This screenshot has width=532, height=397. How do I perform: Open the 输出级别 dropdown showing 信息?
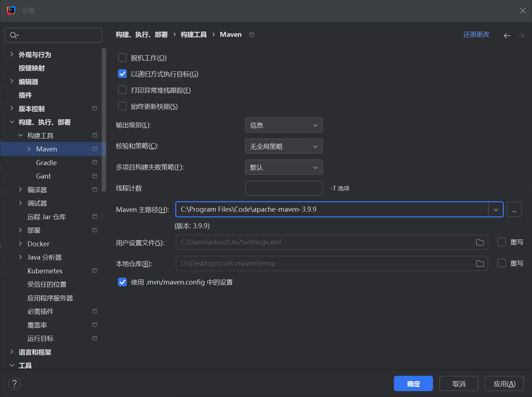pyautogui.click(x=284, y=125)
